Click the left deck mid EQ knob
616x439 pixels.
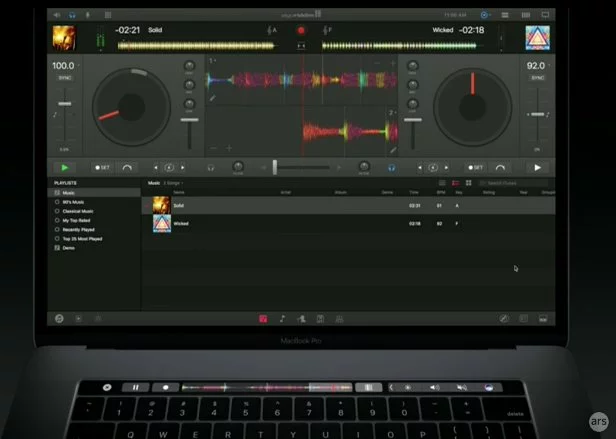click(189, 84)
